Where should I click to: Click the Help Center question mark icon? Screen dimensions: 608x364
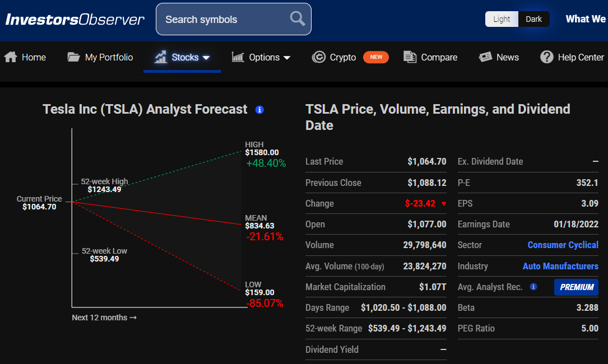547,57
